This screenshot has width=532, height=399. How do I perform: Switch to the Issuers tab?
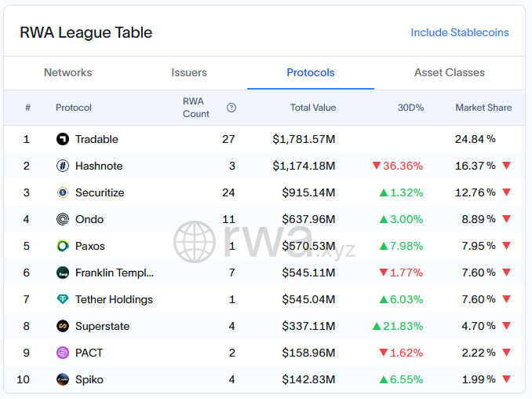click(x=189, y=72)
